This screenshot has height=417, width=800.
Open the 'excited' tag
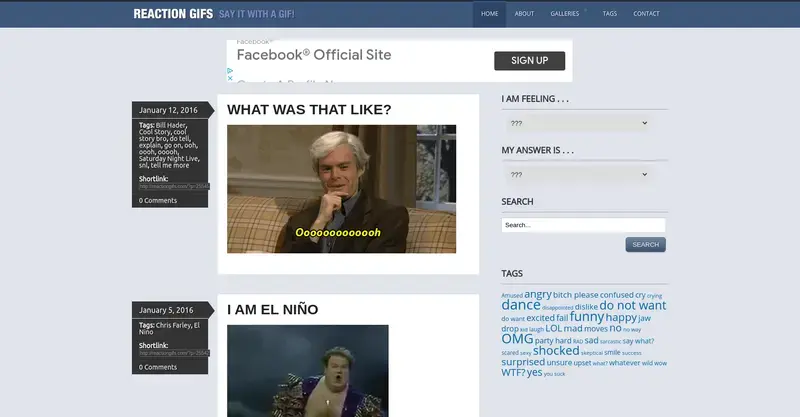[540, 318]
